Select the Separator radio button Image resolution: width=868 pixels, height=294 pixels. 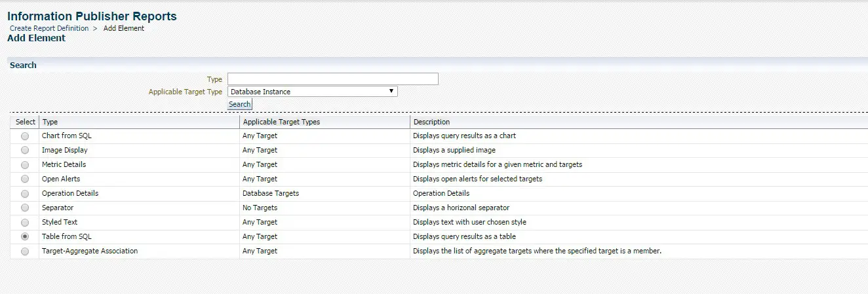[x=25, y=208]
